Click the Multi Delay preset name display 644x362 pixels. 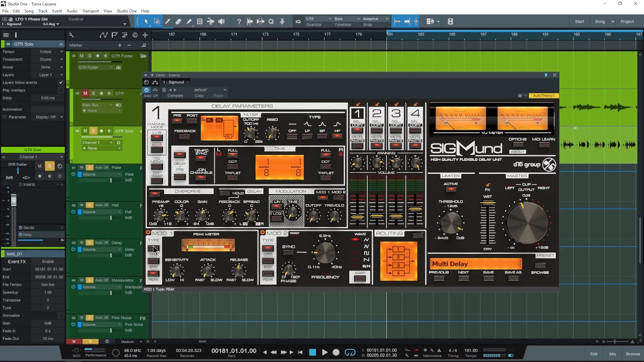[475, 264]
